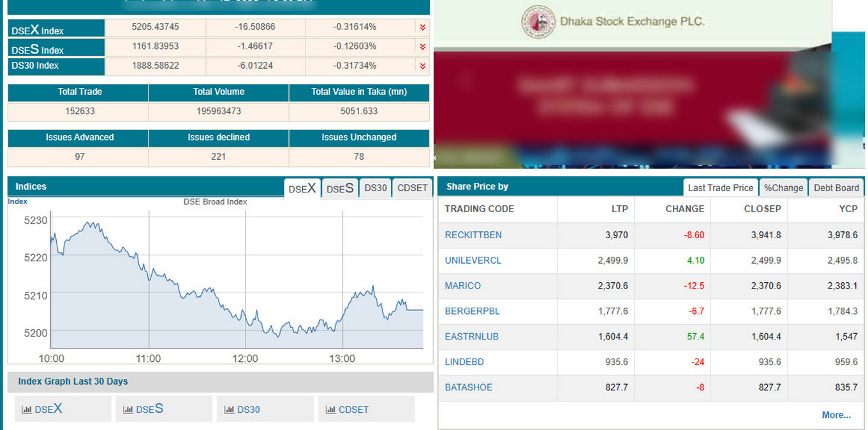Screen dimensions: 868x430
Task: Open the DSES last 30 days index graph
Action: point(164,409)
